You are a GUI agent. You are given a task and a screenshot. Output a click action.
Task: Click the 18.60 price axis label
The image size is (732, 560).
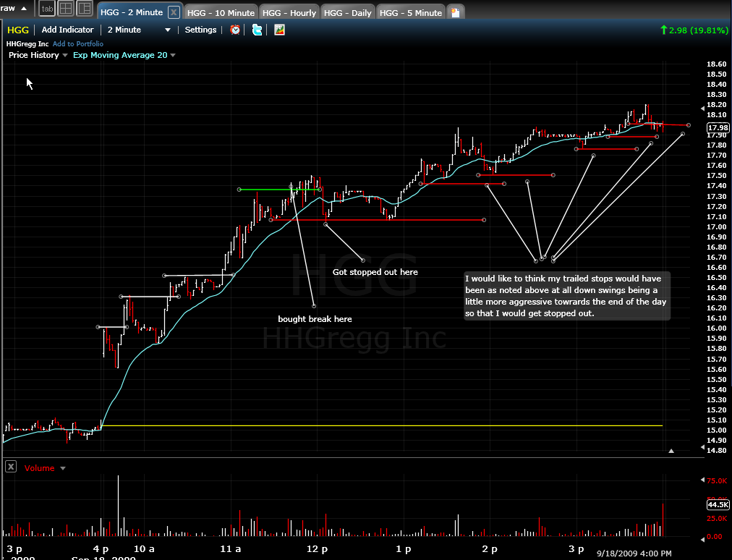[717, 64]
